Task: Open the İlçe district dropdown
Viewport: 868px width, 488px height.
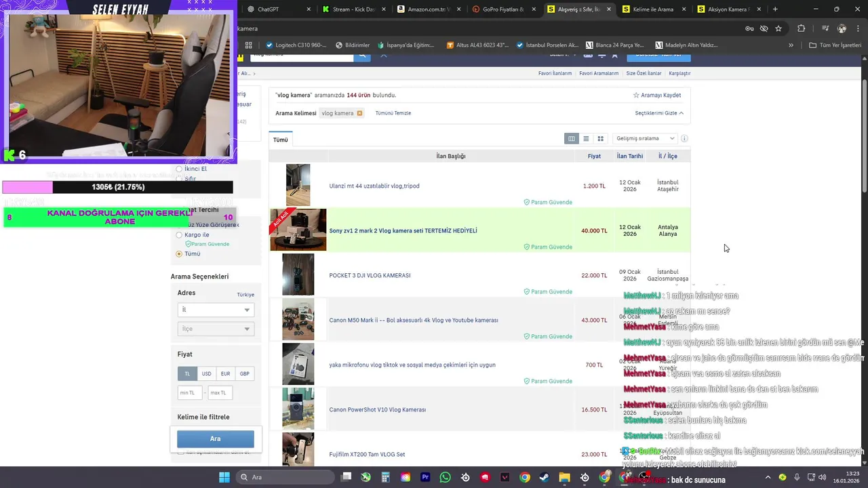Action: tap(216, 329)
